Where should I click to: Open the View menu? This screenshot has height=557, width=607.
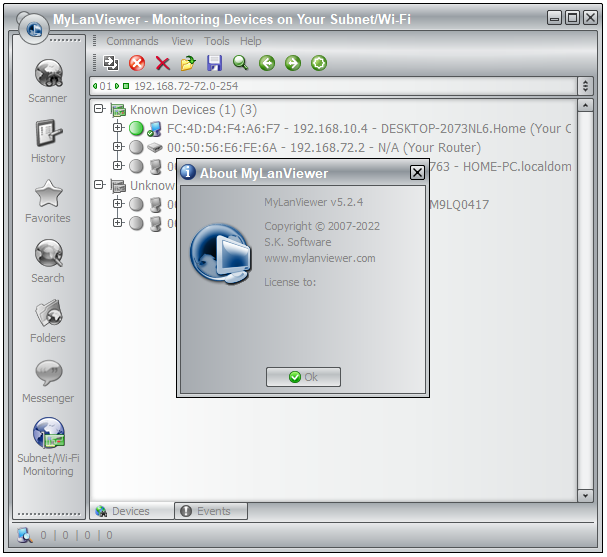pyautogui.click(x=182, y=41)
